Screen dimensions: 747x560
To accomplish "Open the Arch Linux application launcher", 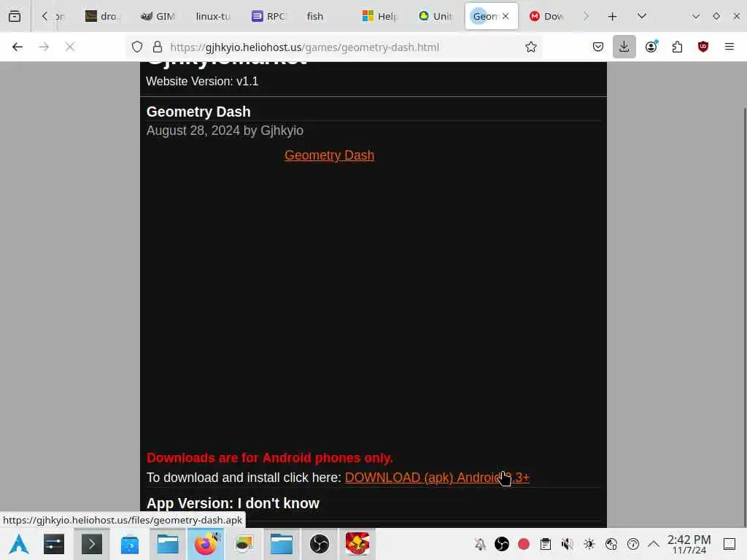I will pyautogui.click(x=19, y=544).
